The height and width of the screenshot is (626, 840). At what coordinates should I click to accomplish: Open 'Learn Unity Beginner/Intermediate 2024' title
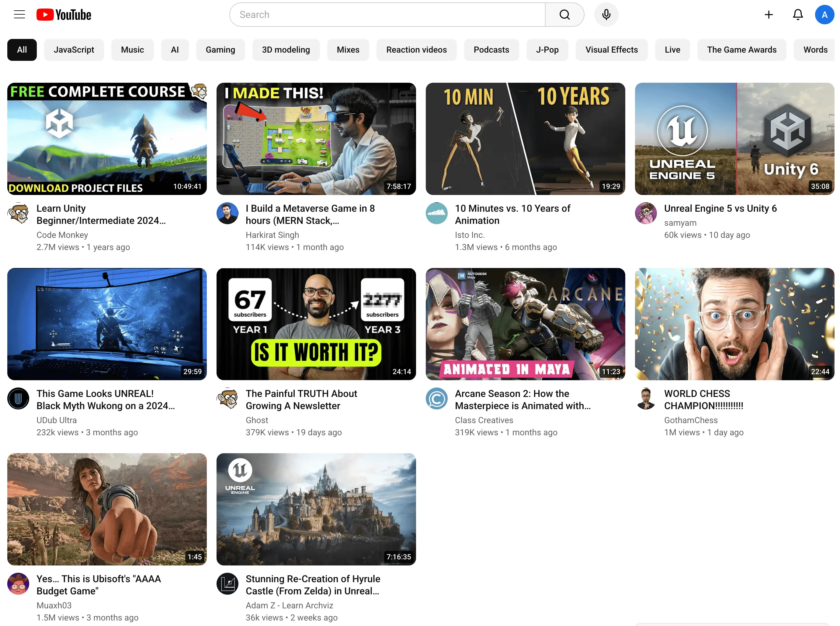[101, 214]
